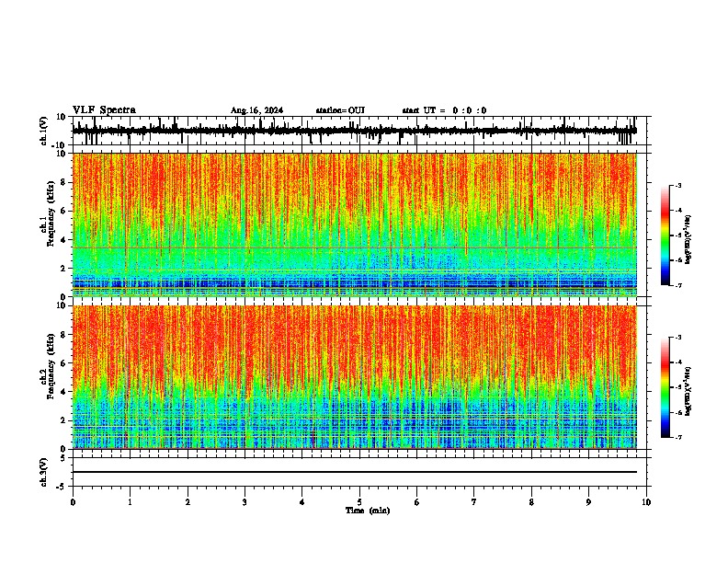Image resolution: width=728 pixels, height=563 pixels.
Task: Click the "ch.1(V)" waveform axis label
Action: click(44, 131)
